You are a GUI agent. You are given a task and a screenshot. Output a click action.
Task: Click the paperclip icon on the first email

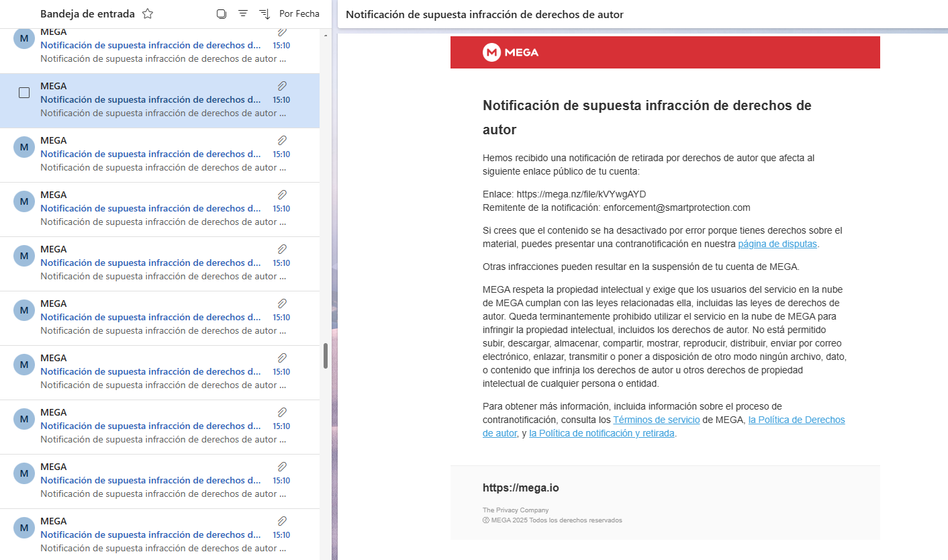pyautogui.click(x=281, y=30)
